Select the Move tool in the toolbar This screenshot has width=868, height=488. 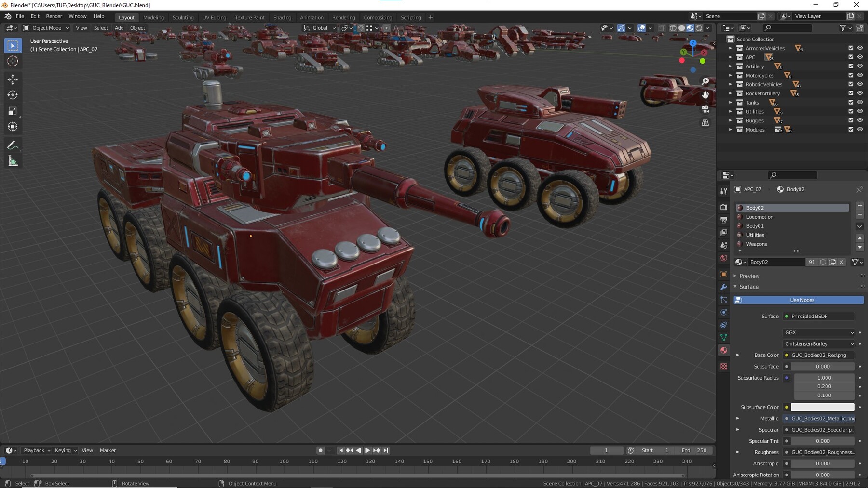pos(13,78)
